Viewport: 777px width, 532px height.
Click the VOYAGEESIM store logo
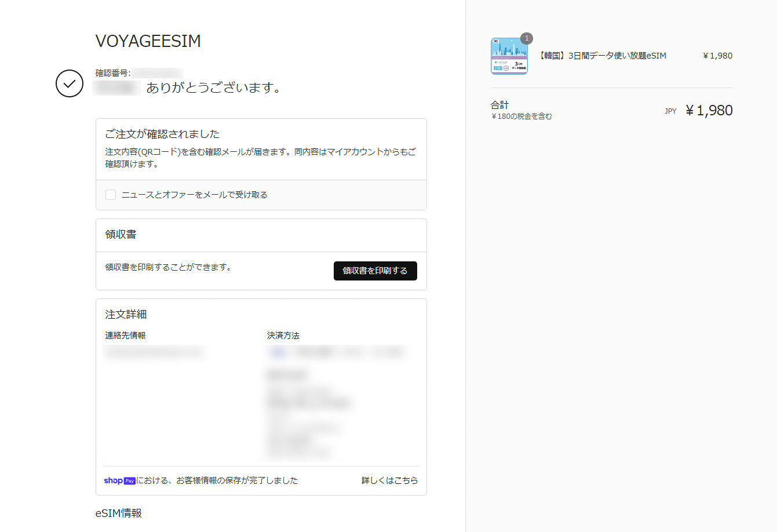(148, 41)
